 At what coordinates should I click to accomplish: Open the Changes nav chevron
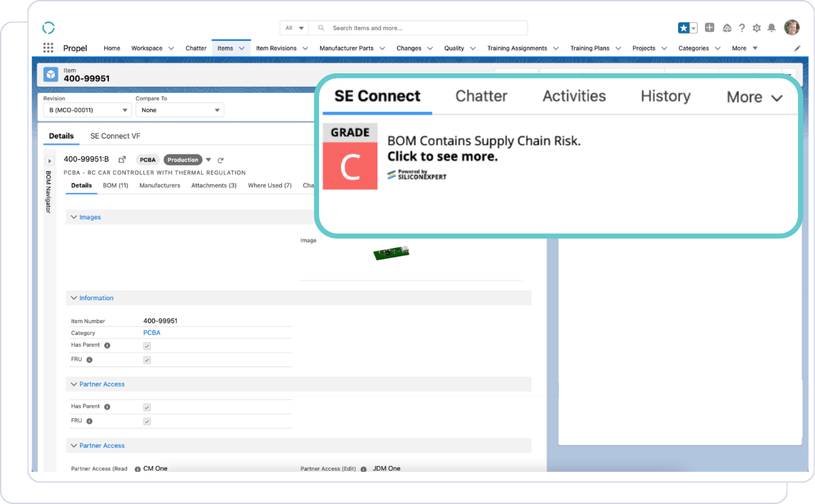tap(430, 48)
